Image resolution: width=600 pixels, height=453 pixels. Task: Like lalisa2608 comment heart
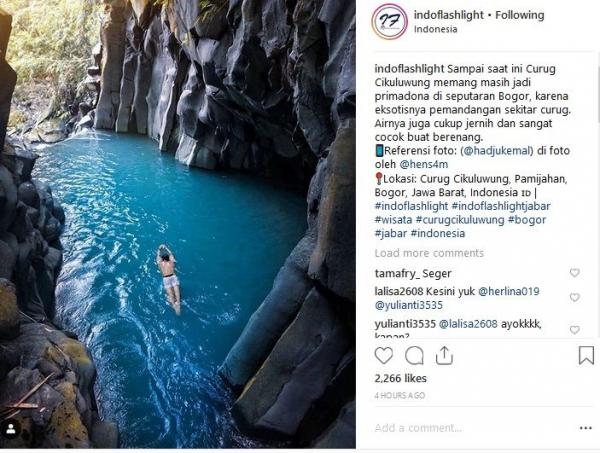click(x=574, y=297)
